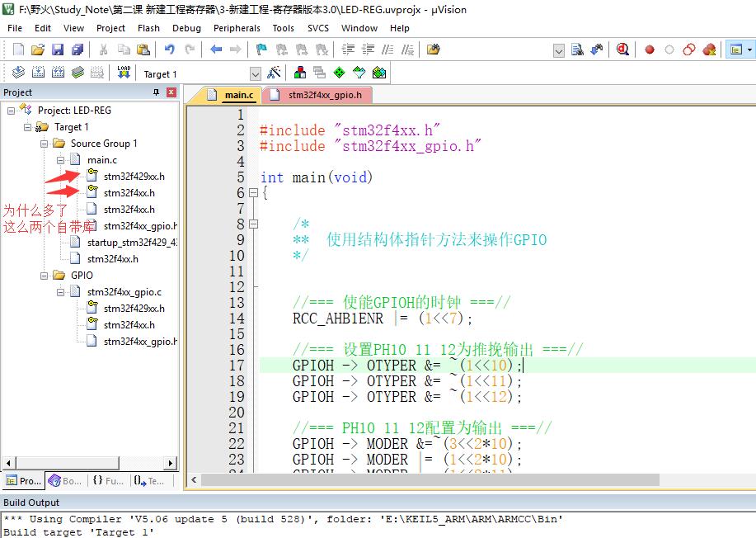Click the Download to flash (LOAD) icon
Viewport: 756px width, 538px height.
click(124, 73)
